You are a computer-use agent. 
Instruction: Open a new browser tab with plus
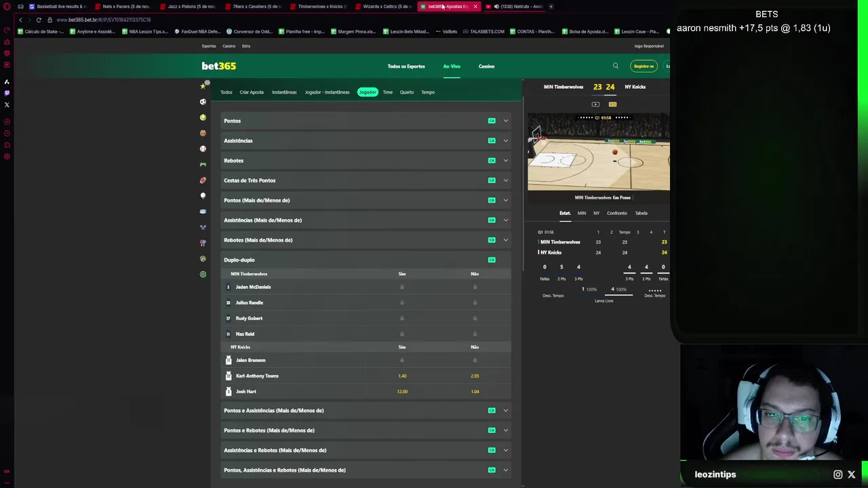(x=551, y=6)
